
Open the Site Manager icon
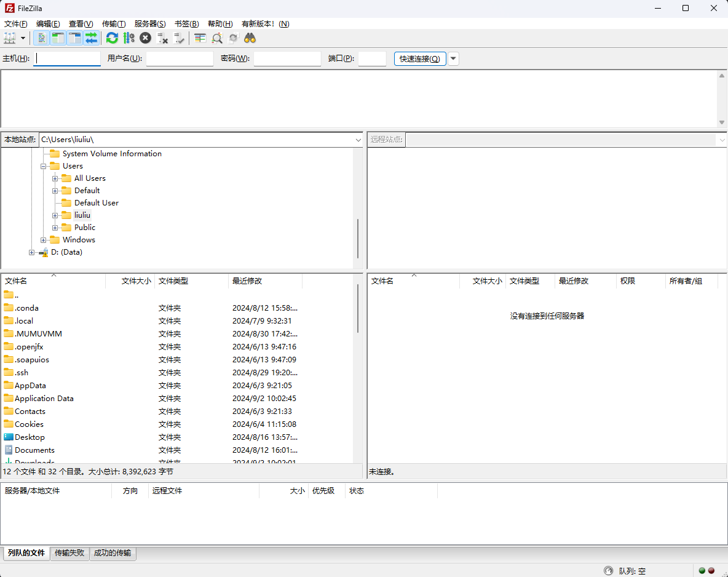pos(10,38)
